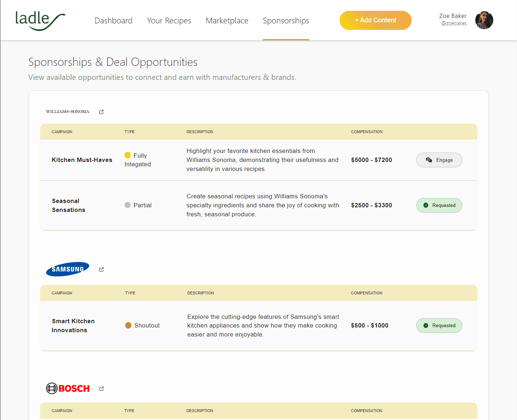Click Requested button for Smart Kitchen Innovations

[439, 325]
